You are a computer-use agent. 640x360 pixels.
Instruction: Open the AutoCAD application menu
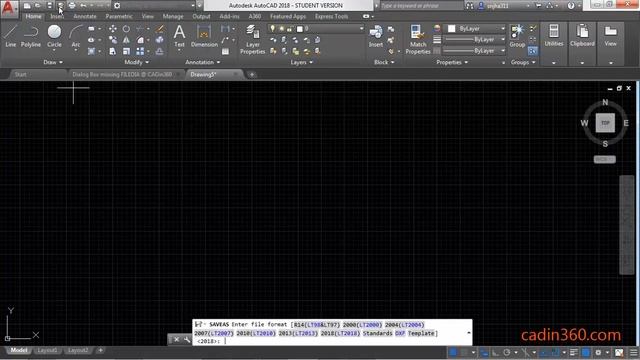[9, 8]
